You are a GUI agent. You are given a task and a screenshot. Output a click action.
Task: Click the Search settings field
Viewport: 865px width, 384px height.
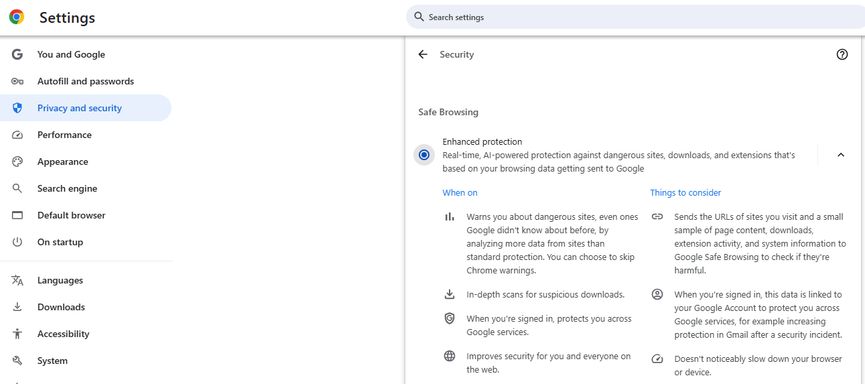[636, 17]
